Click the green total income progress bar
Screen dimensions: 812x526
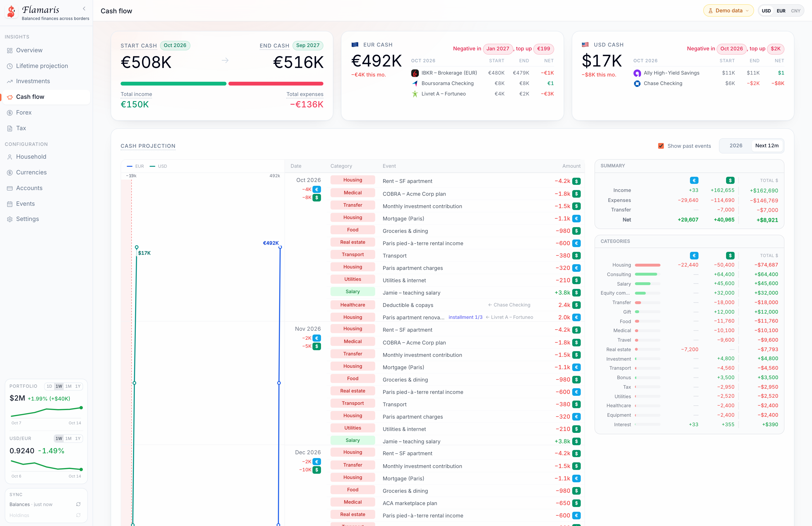click(x=173, y=84)
